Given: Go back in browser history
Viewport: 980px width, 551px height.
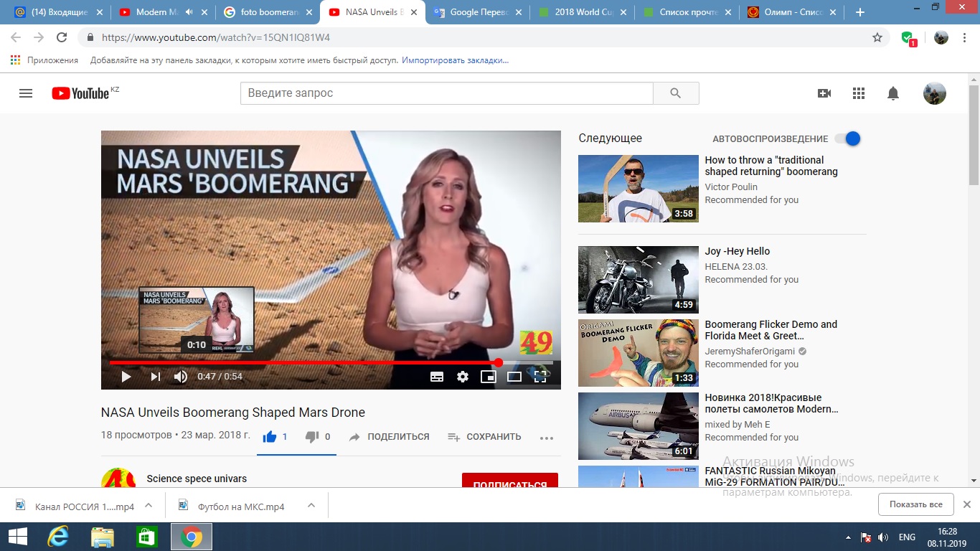Looking at the screenshot, I should point(16,37).
